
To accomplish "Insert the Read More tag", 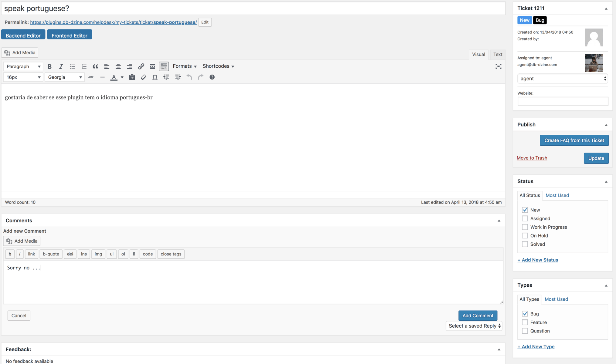I will 152,66.
